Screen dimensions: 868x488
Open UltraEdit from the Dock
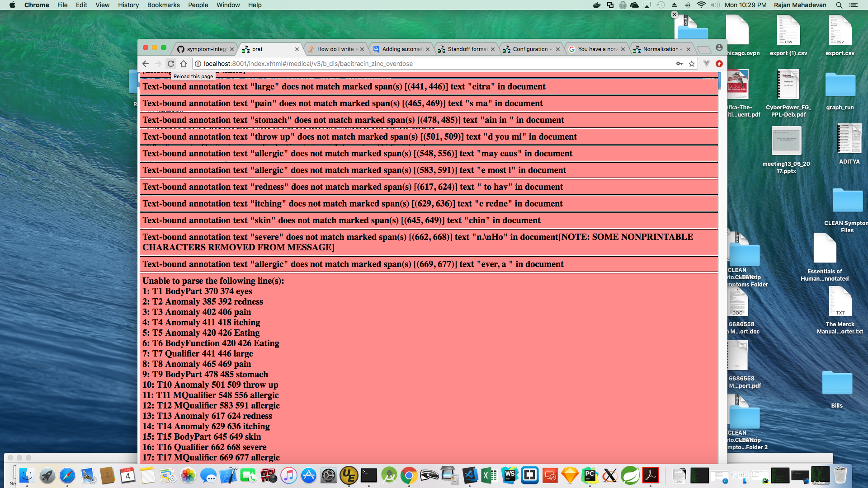coord(349,475)
